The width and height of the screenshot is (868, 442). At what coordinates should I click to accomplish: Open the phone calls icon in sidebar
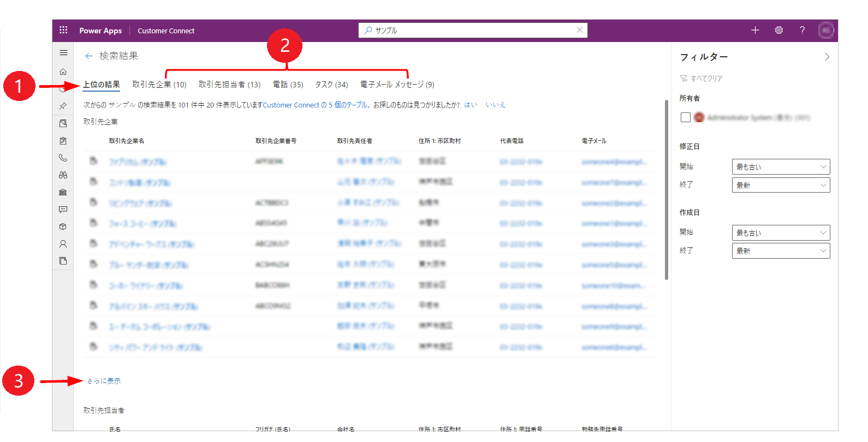coord(63,158)
